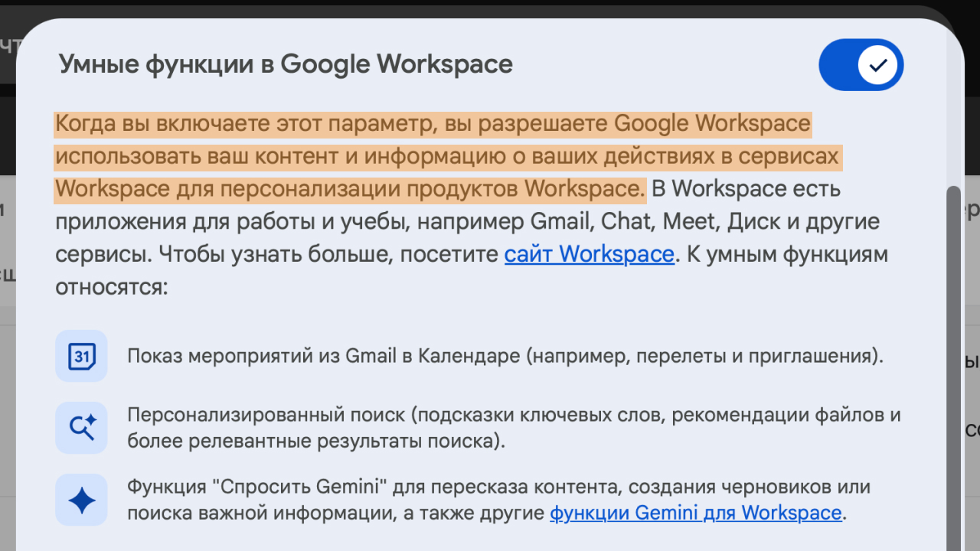Click the checkmark inside the blue toggle
This screenshot has width=980, height=551.
click(x=877, y=65)
